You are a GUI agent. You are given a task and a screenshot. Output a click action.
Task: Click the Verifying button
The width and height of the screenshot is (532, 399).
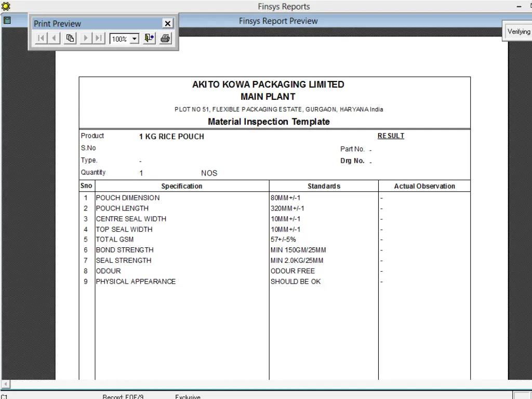[x=518, y=32]
